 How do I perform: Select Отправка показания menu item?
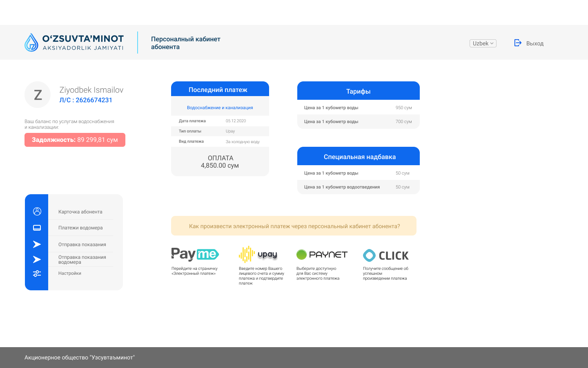pyautogui.click(x=82, y=245)
